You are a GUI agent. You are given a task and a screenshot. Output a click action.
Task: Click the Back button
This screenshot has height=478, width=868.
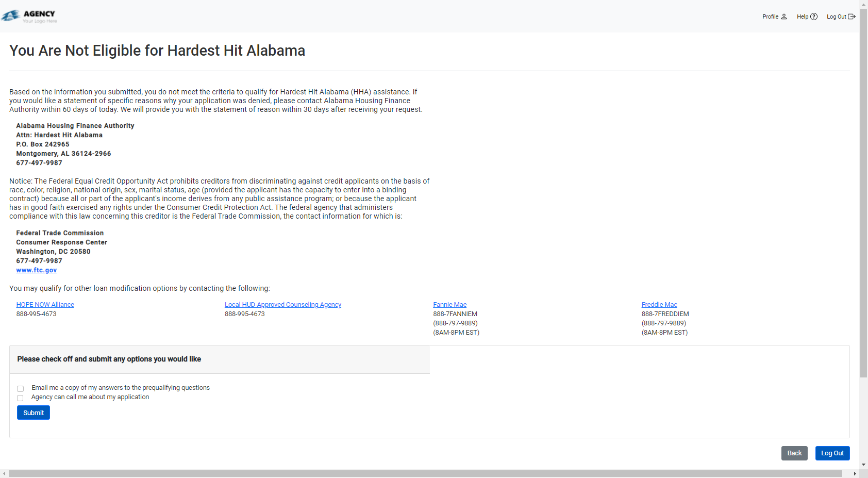click(794, 453)
